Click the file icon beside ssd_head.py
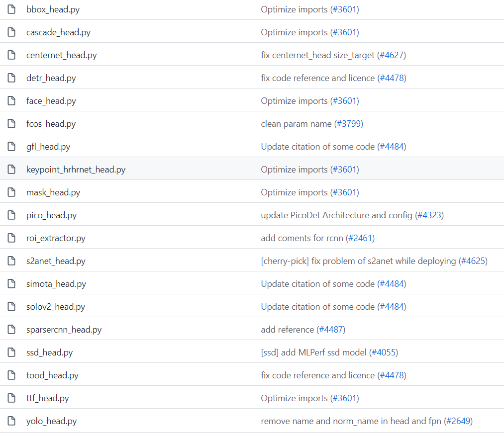This screenshot has width=504, height=436. (x=11, y=352)
